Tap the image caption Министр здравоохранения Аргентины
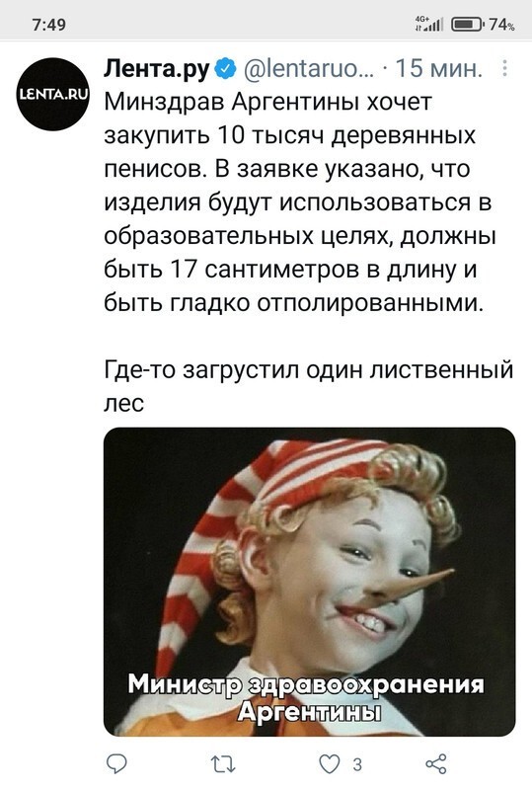Screen dimensions: 532x790 tap(306, 698)
